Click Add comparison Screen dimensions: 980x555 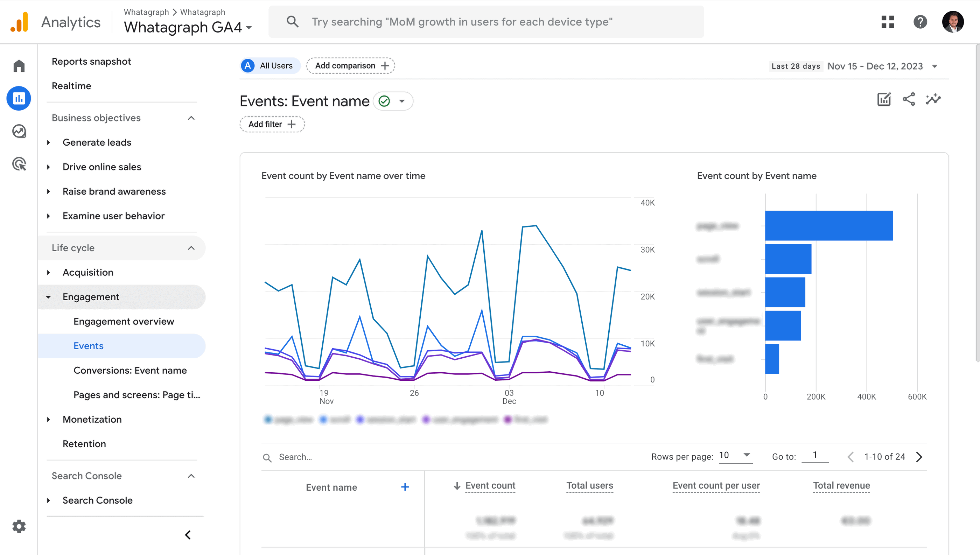[x=350, y=65]
